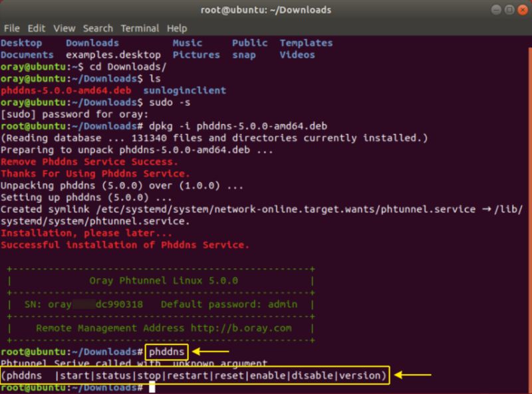
Task: Click the red phddns-5.0.0-amd64.deb file name in ls output
Action: tap(66, 90)
